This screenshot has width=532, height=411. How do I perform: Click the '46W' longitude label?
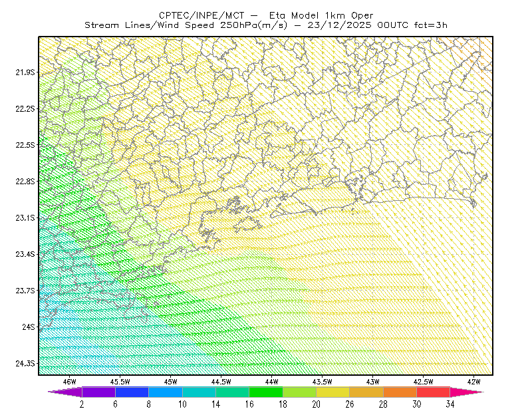point(69,382)
